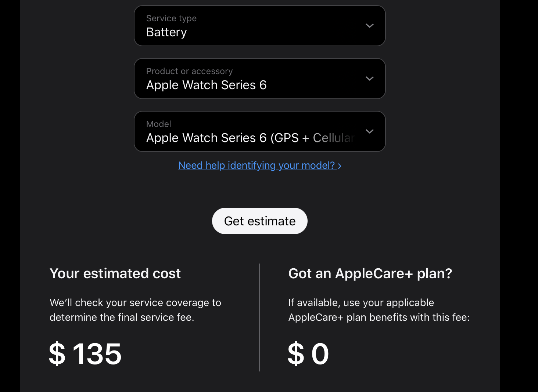538x392 pixels.
Task: Click the Your estimated cost heading
Action: (115, 273)
